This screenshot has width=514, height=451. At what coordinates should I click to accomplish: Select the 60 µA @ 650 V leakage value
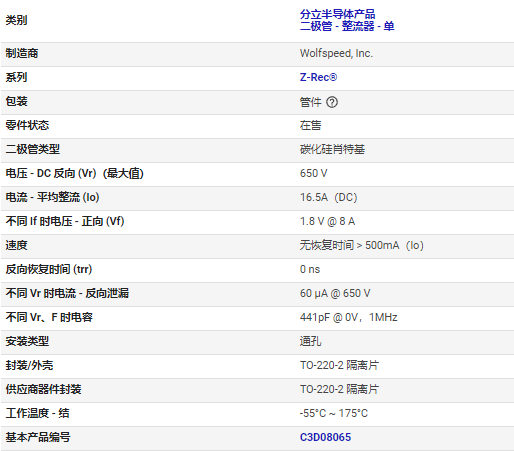335,293
